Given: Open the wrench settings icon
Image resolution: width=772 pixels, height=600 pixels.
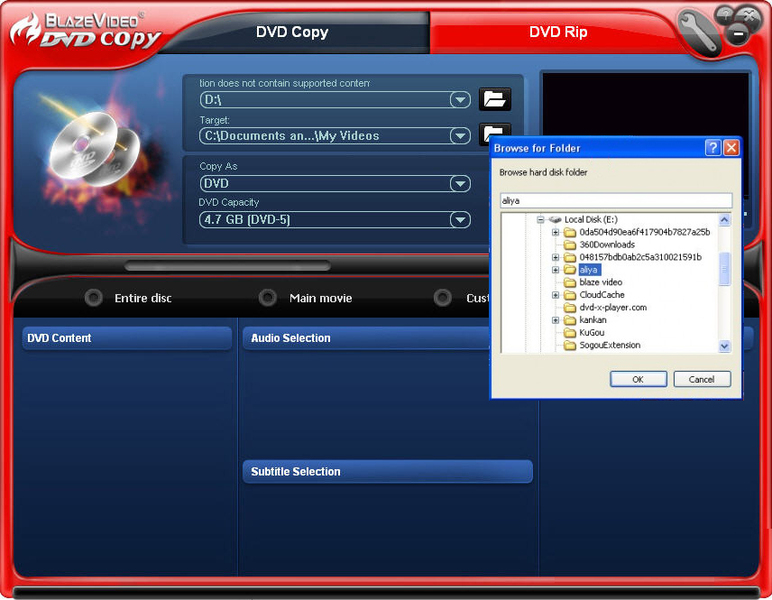Looking at the screenshot, I should [x=698, y=32].
